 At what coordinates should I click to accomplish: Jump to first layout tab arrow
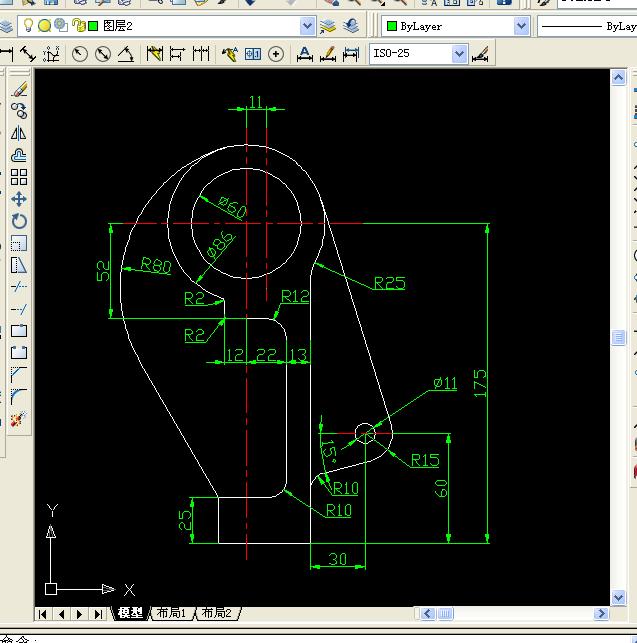pos(42,614)
